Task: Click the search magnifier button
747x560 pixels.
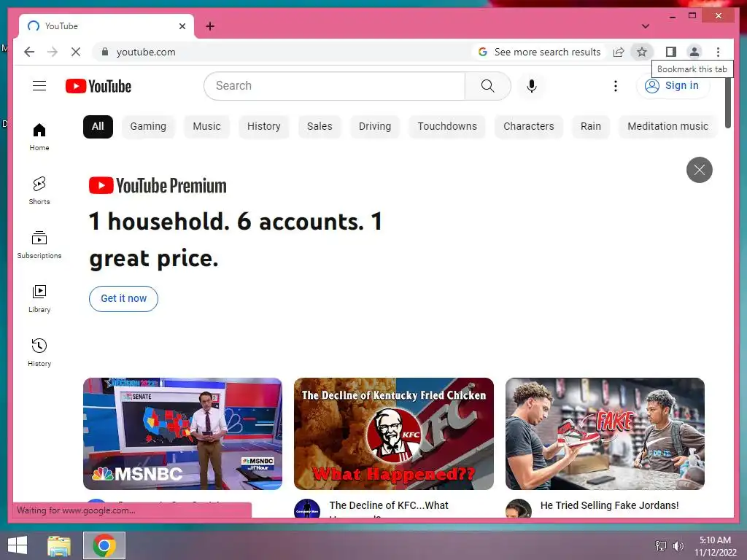Action: (x=487, y=86)
